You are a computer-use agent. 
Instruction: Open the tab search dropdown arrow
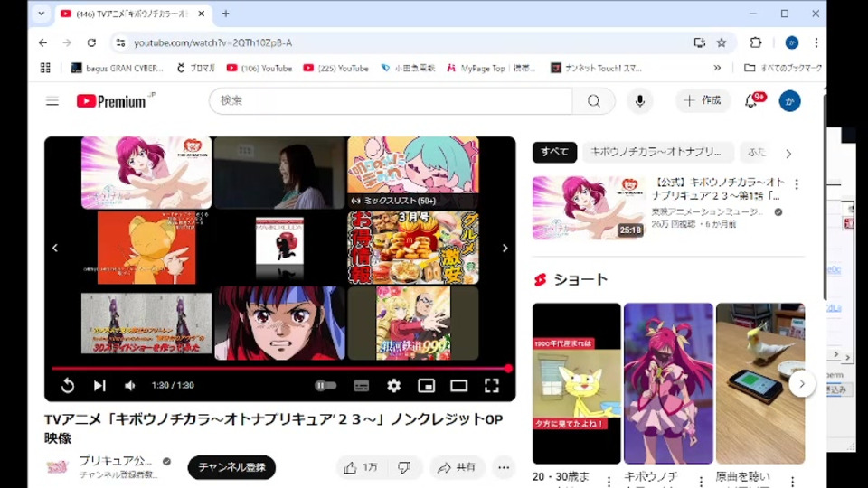click(x=42, y=14)
